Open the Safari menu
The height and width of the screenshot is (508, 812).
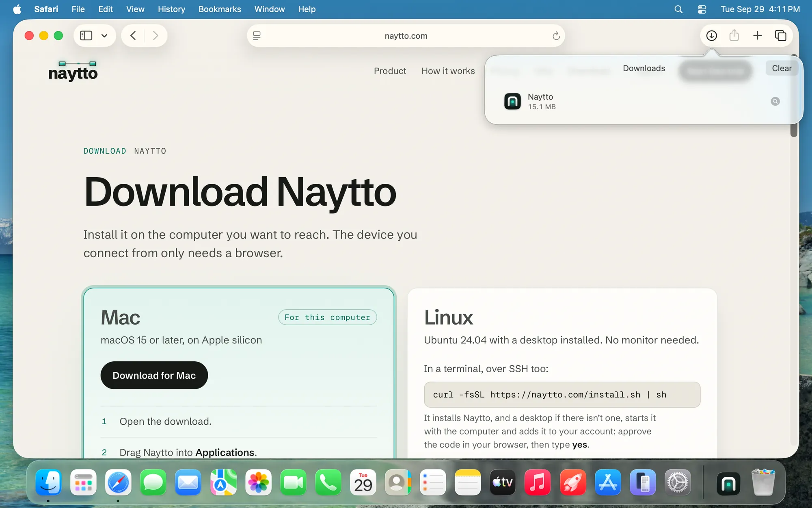click(x=46, y=9)
